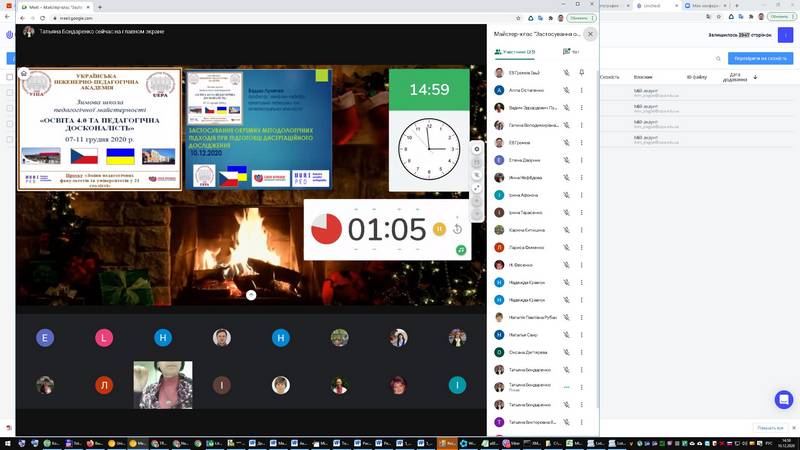Mute participant Алла Остапенко
The image size is (800, 450).
pyautogui.click(x=566, y=90)
